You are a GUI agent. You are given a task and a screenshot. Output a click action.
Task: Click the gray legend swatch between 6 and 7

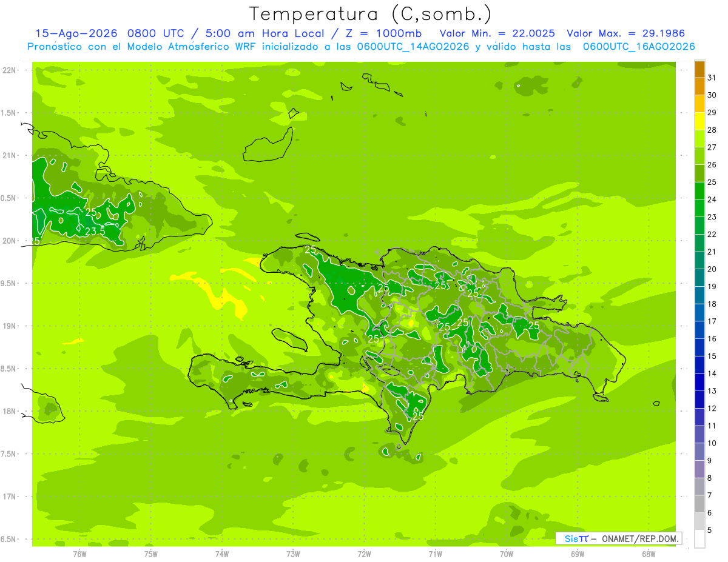pos(699,504)
